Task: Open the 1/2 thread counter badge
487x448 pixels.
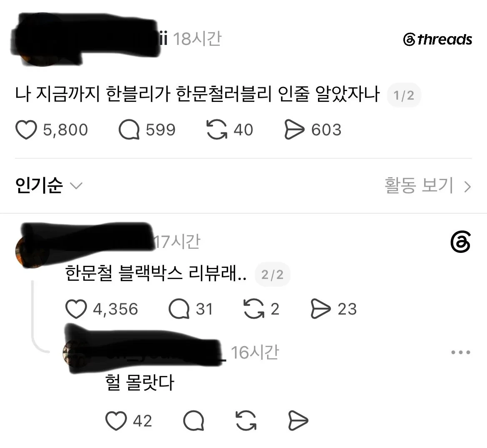Action: point(404,95)
